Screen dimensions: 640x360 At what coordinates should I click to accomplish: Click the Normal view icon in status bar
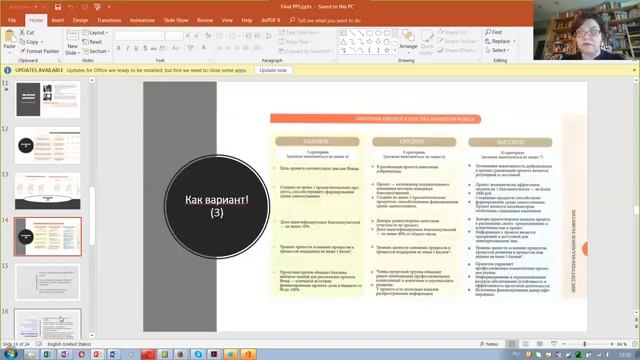(x=511, y=344)
